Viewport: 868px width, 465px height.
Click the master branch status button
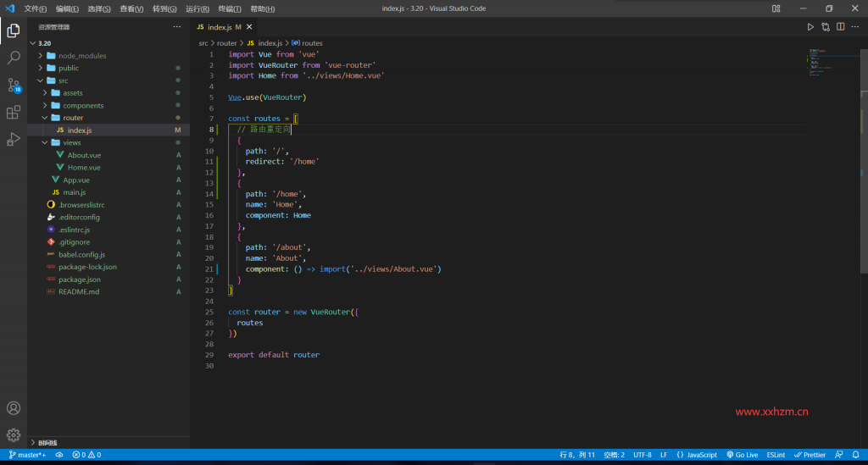[x=27, y=455]
